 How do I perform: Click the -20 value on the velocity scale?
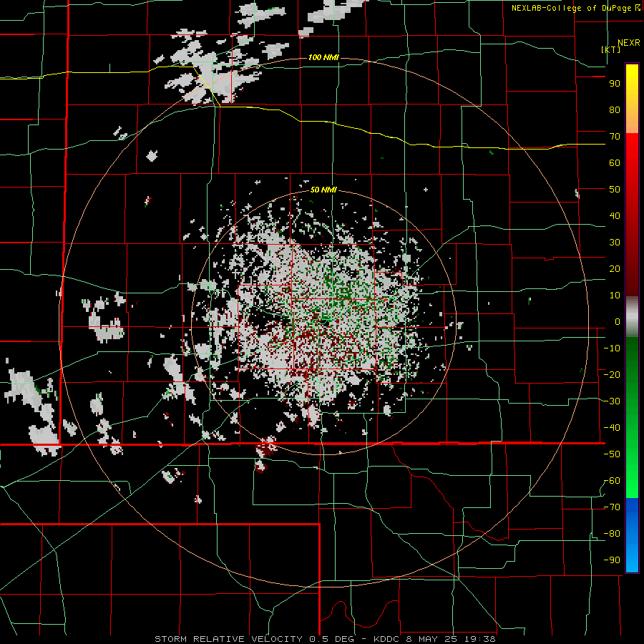pos(612,374)
